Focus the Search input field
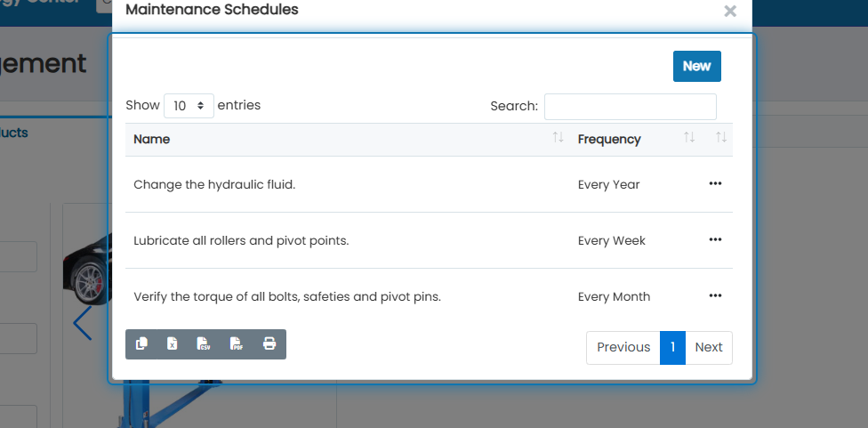 631,106
